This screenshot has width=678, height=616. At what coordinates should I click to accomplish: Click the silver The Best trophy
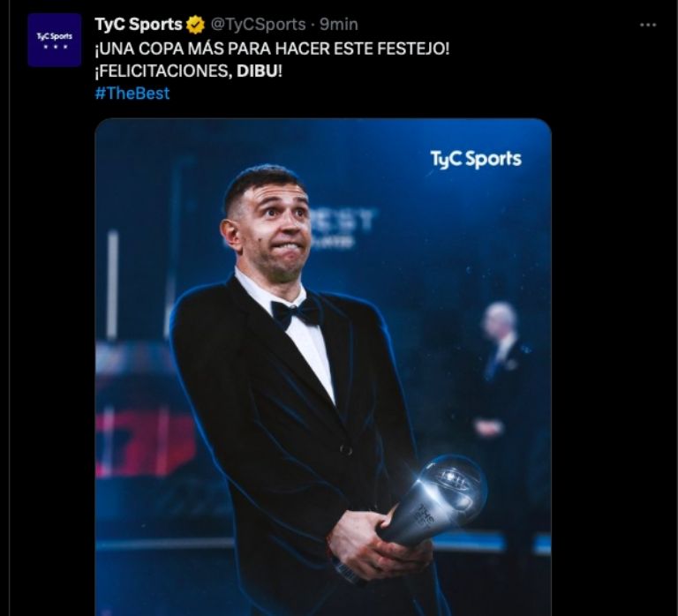[x=434, y=500]
